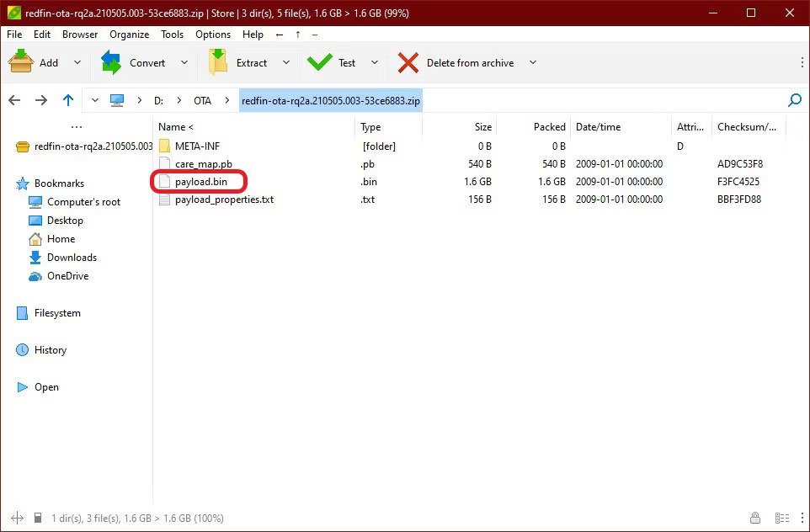The image size is (810, 532).
Task: Go up one level with blue arrow
Action: (68, 100)
